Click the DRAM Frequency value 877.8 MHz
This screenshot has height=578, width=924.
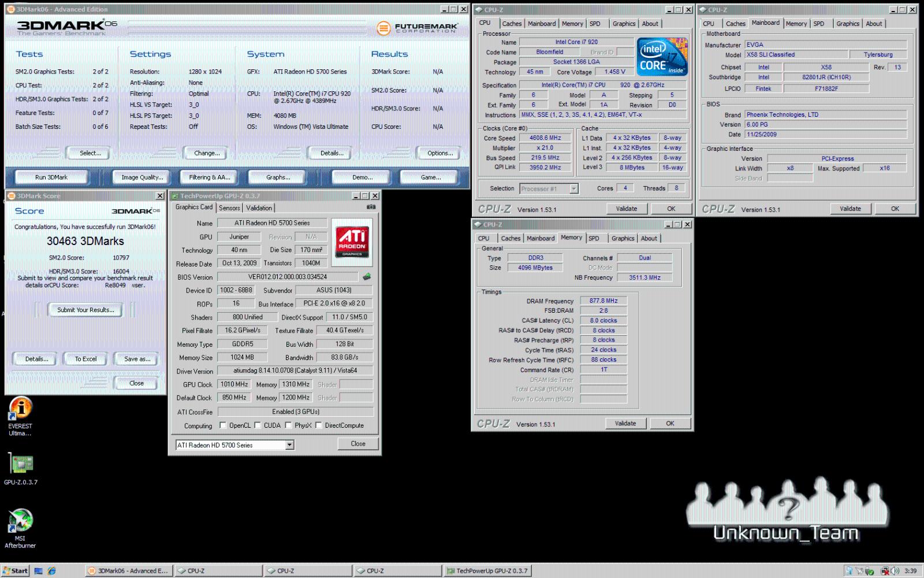603,301
